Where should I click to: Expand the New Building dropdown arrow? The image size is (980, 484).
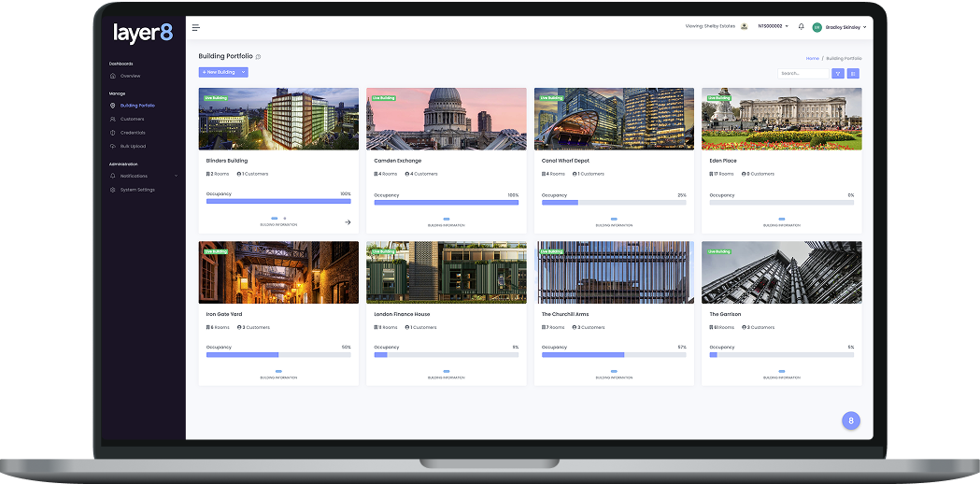click(244, 72)
